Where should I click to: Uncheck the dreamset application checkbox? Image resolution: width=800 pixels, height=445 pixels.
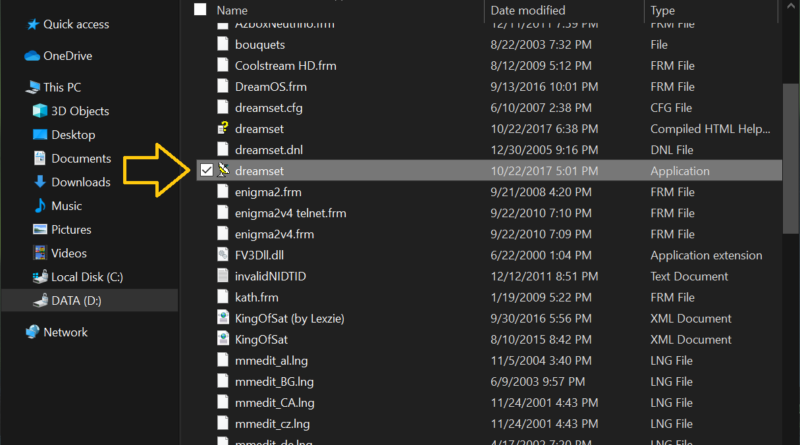point(206,171)
